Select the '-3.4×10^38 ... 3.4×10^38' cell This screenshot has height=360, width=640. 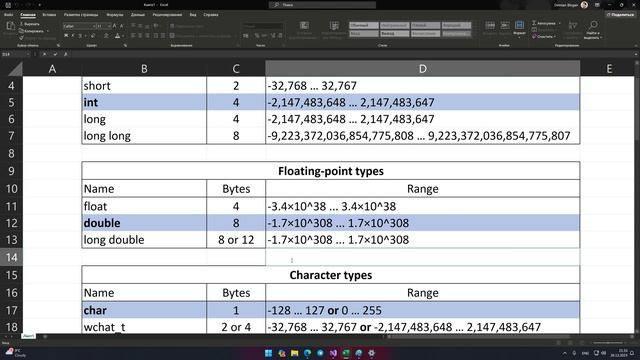422,206
